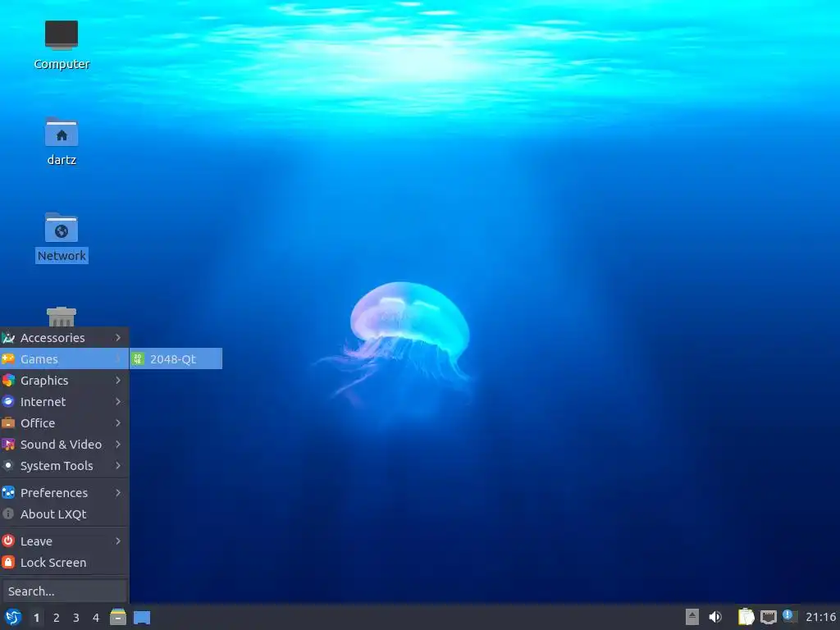Screen dimensions: 840x630
Task: Click the show desktop panel icon
Action: (x=141, y=618)
